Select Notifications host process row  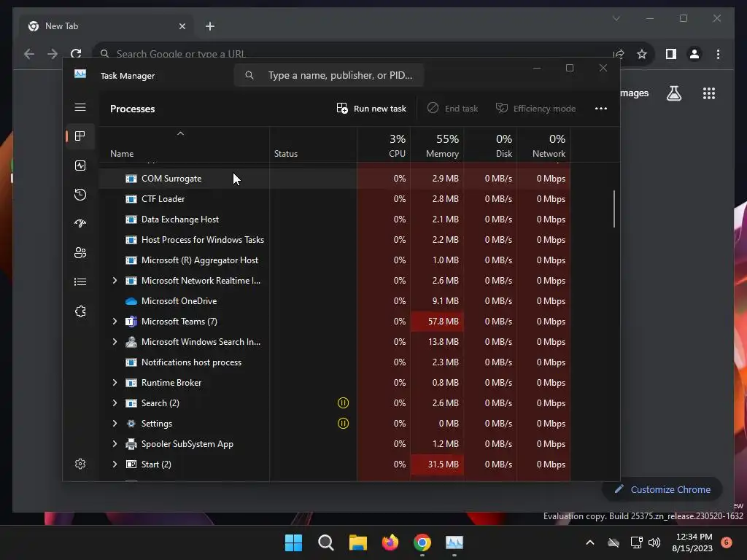pos(334,362)
